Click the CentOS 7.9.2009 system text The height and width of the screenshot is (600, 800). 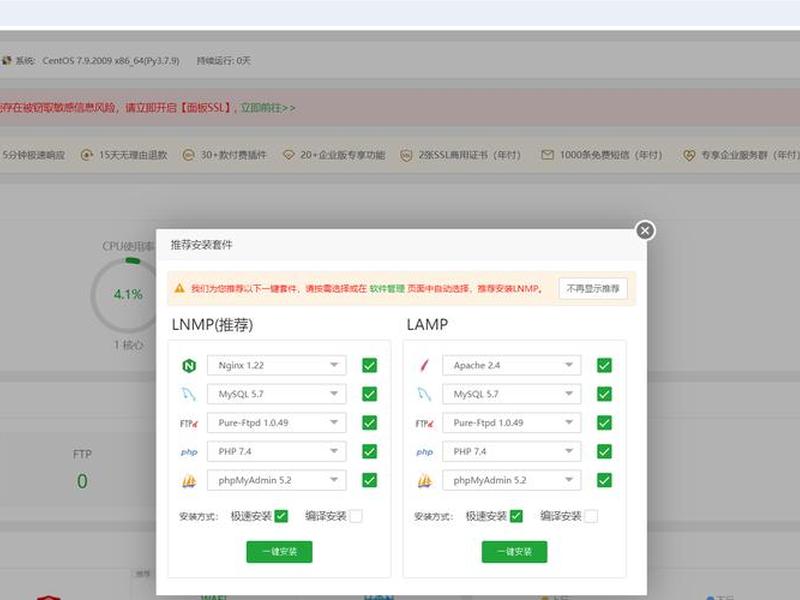[111, 61]
